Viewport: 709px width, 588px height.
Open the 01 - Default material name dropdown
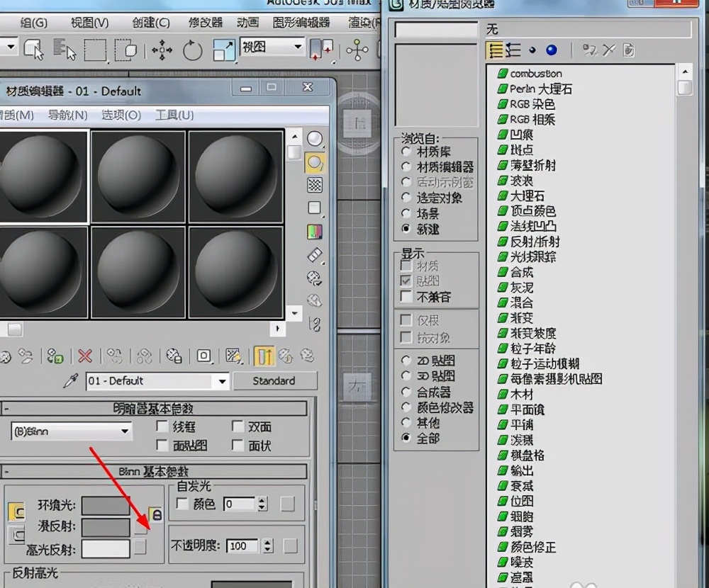(222, 381)
